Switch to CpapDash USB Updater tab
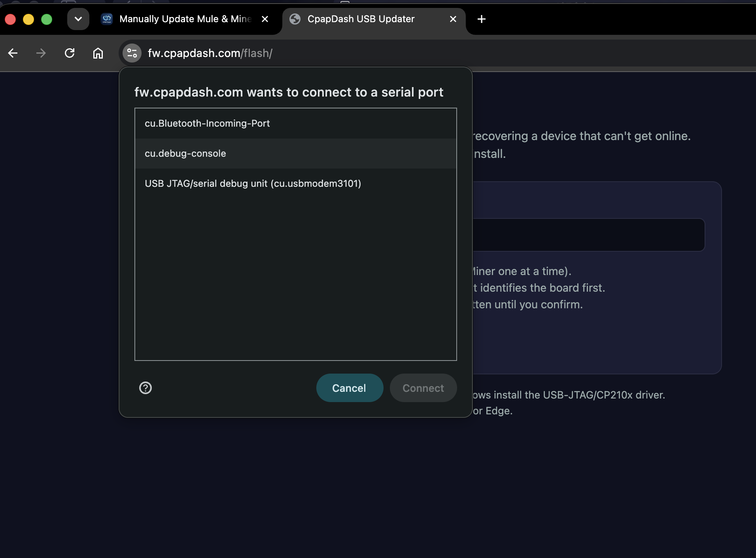756x558 pixels. [x=374, y=19]
